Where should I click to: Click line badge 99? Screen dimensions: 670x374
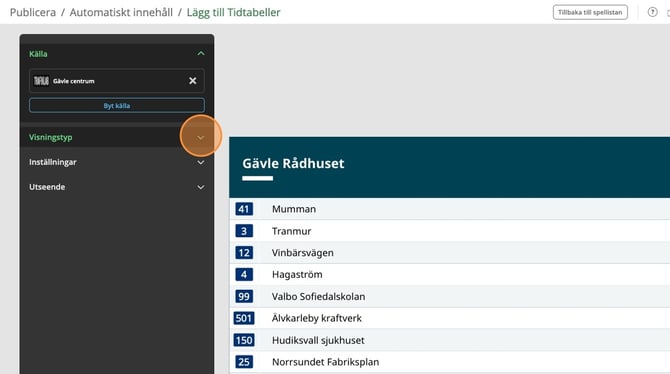pos(244,297)
